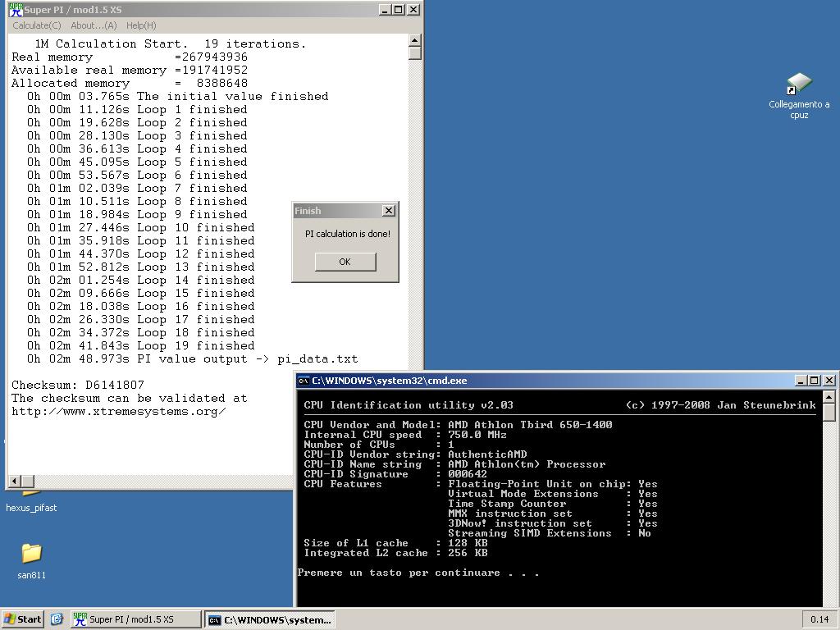This screenshot has width=840, height=630.
Task: Click OK in the Finish dialog
Action: [x=345, y=262]
